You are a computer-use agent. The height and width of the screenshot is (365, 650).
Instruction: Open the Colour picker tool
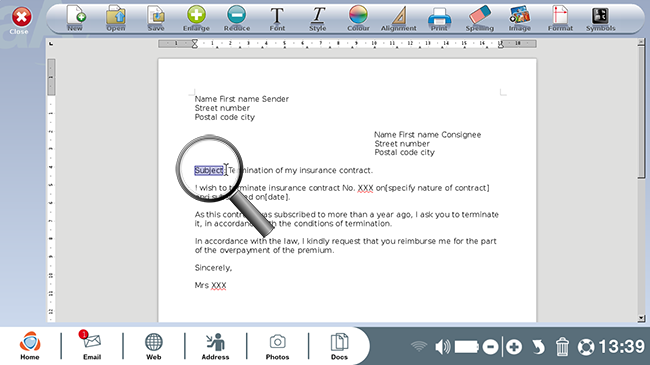(x=358, y=18)
